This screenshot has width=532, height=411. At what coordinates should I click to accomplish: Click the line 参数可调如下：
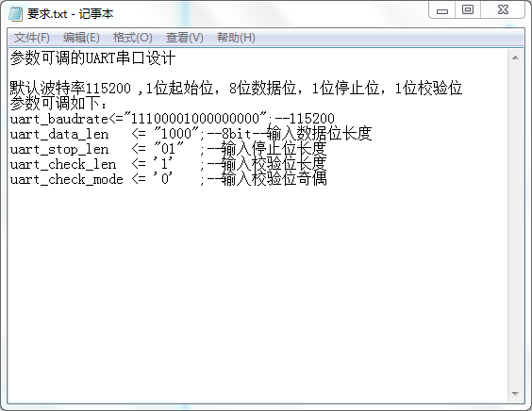[x=58, y=104]
